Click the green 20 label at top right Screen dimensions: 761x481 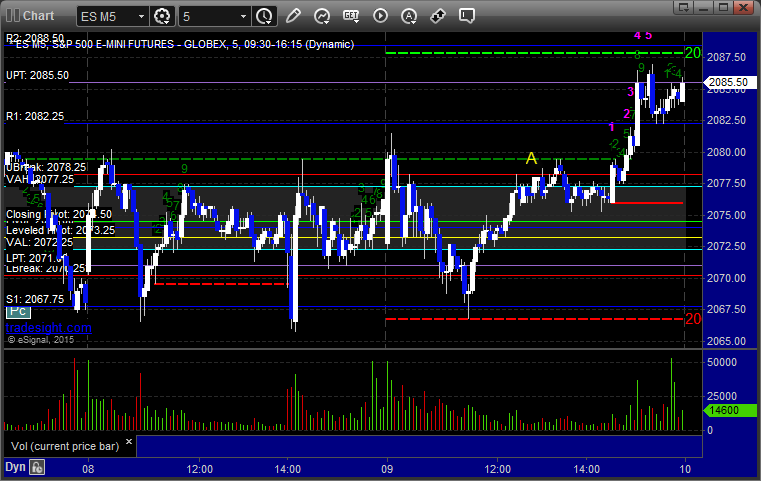[693, 53]
